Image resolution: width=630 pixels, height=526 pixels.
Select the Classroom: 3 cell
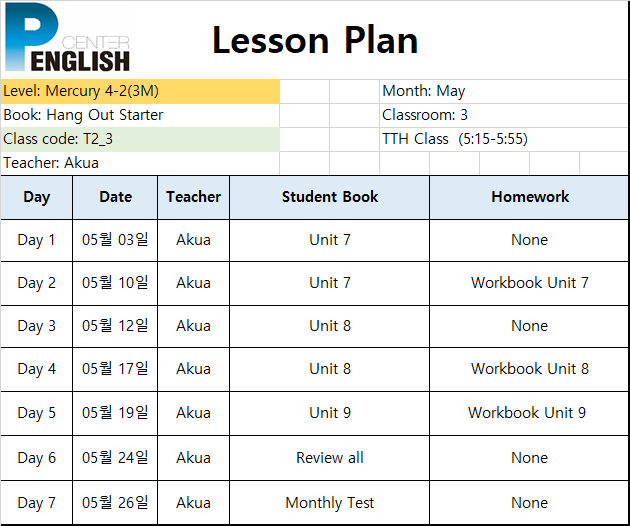[504, 115]
